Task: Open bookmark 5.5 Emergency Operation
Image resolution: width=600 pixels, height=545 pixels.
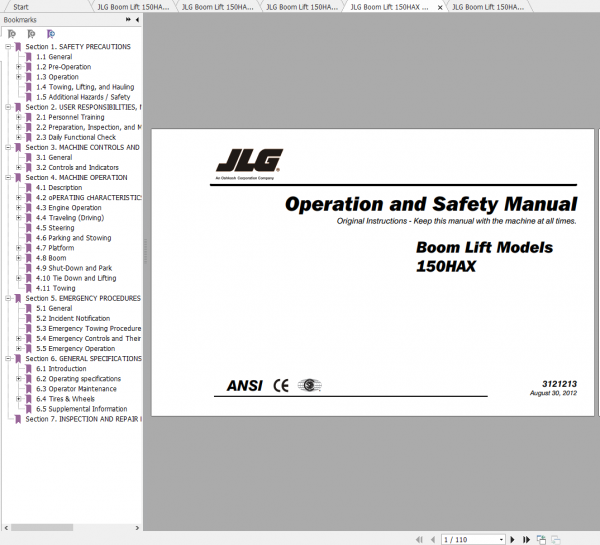Action: (75, 349)
